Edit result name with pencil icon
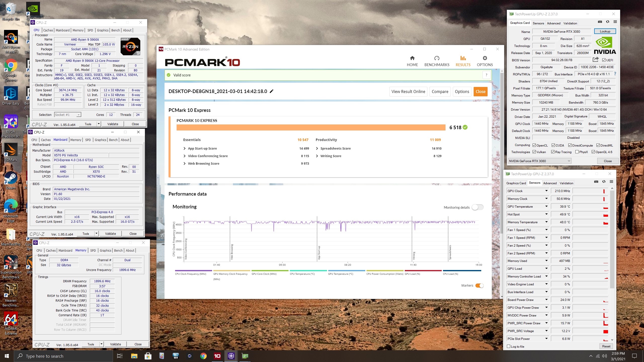Image resolution: width=644 pixels, height=362 pixels. 271,91
